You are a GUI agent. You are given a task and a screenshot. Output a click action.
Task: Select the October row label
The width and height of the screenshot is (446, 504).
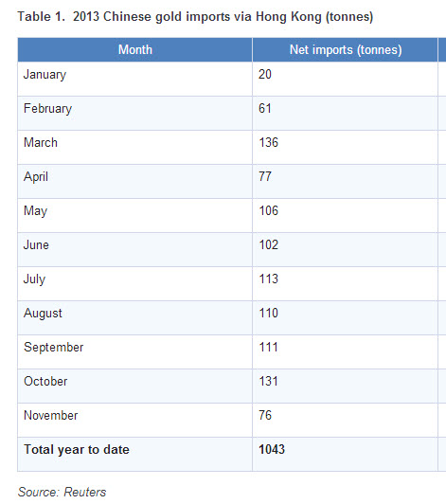[45, 381]
